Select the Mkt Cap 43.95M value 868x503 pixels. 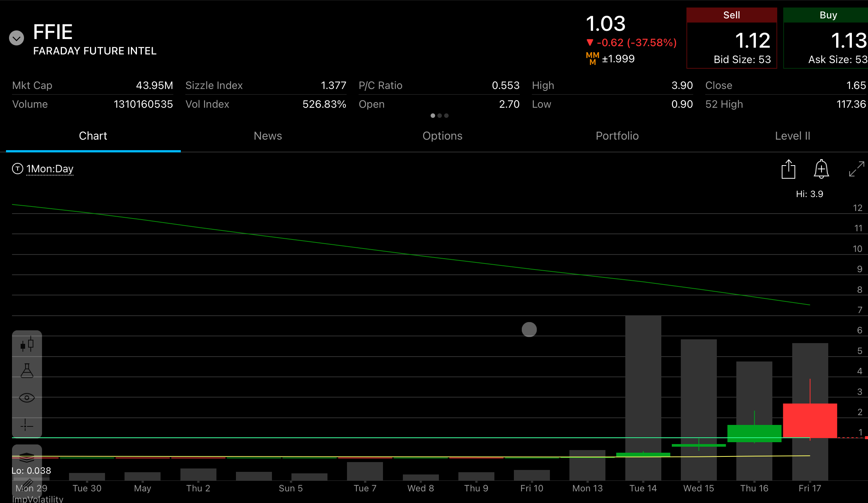[155, 86]
